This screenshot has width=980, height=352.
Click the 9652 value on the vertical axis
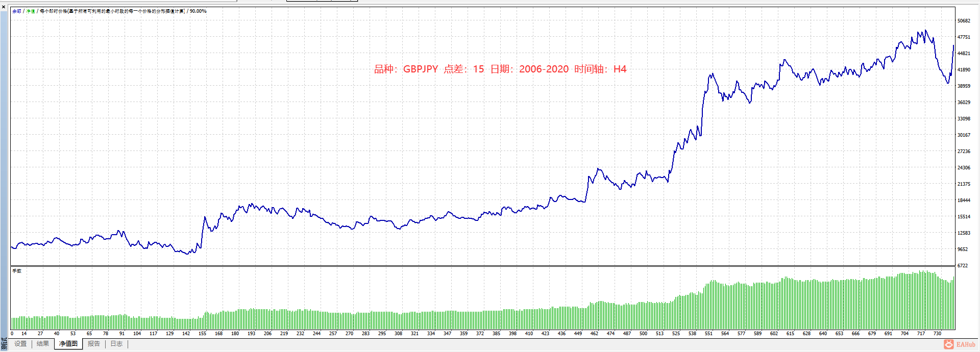963,249
